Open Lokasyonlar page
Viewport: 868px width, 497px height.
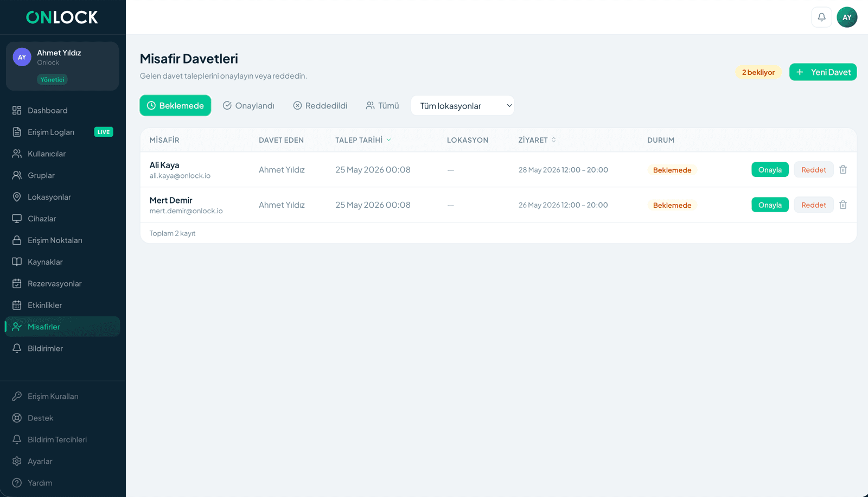click(62, 197)
